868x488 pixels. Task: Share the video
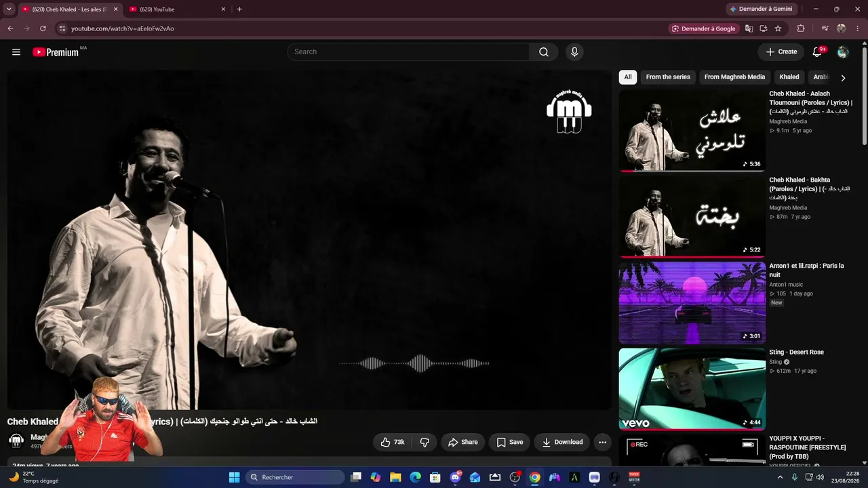click(462, 442)
